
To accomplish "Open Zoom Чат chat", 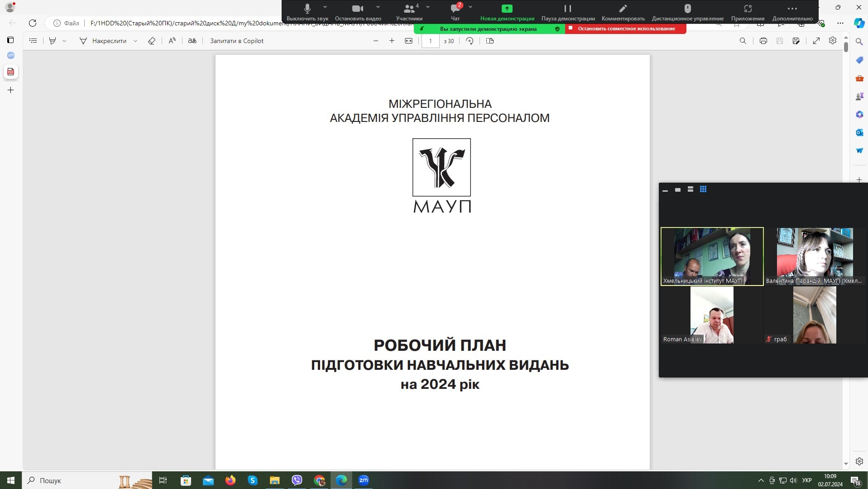I will pos(455,12).
